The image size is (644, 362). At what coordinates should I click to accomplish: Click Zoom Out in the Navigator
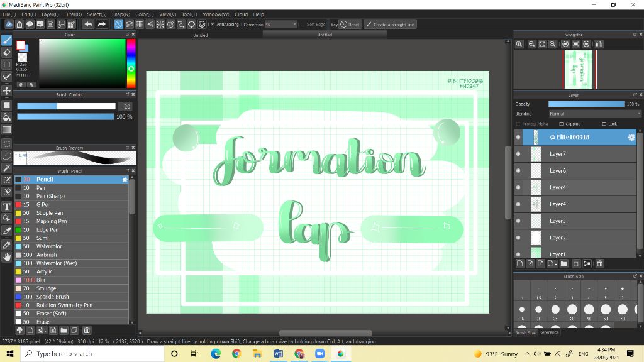point(553,44)
